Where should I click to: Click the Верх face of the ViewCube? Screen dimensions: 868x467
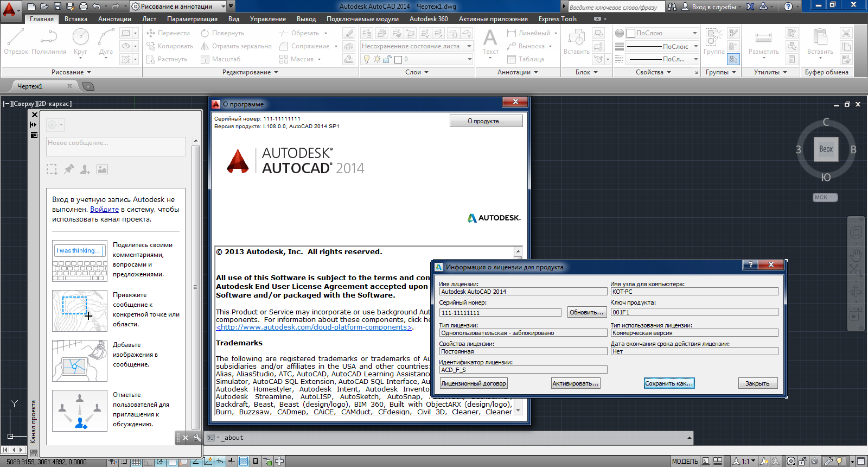(x=826, y=149)
